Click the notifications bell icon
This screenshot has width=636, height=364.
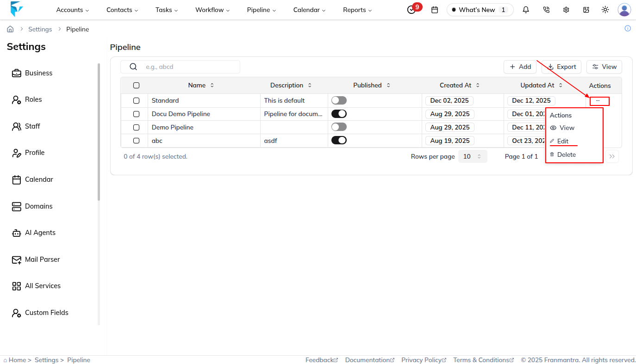(526, 10)
